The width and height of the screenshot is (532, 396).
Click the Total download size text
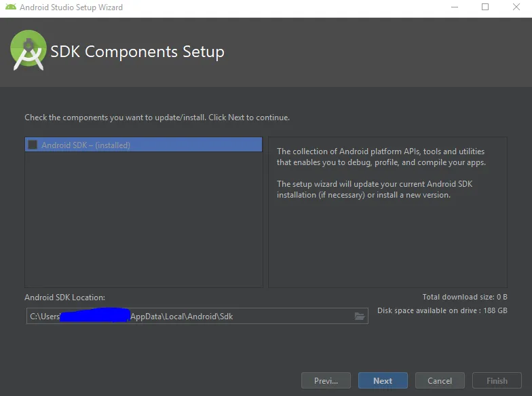coord(464,297)
